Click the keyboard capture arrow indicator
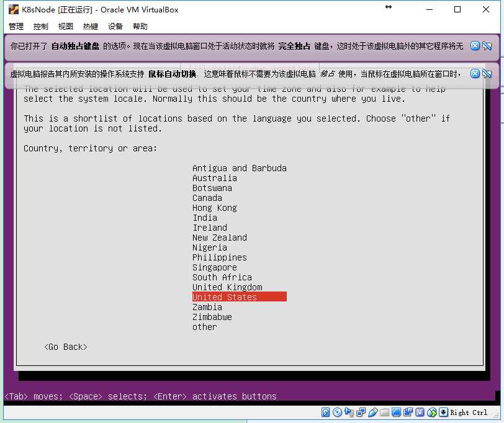504x423 pixels. coord(444,412)
